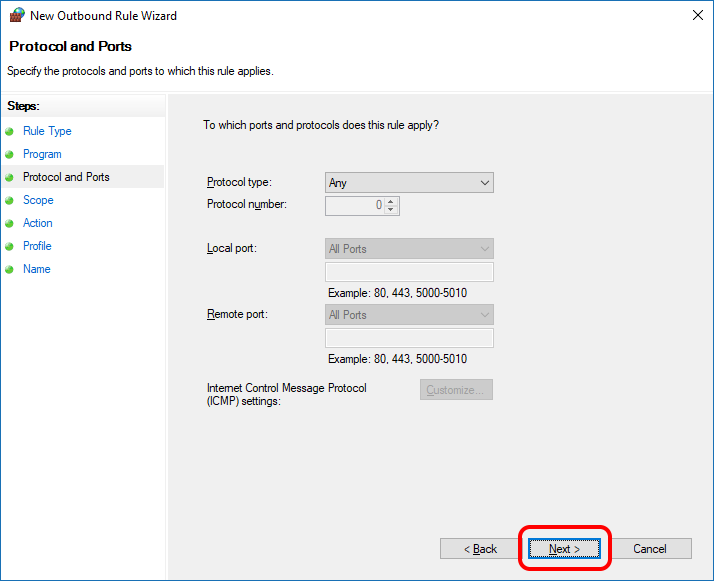The height and width of the screenshot is (581, 714).
Task: Expand the Local port dropdown
Action: (410, 249)
